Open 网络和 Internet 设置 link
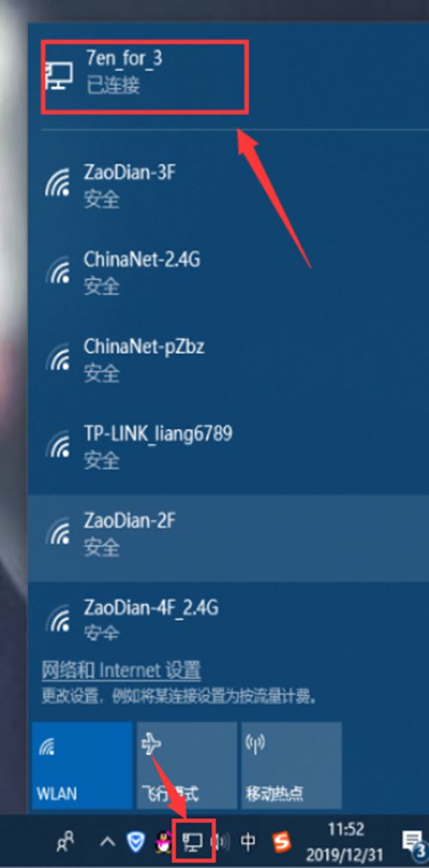 (121, 671)
